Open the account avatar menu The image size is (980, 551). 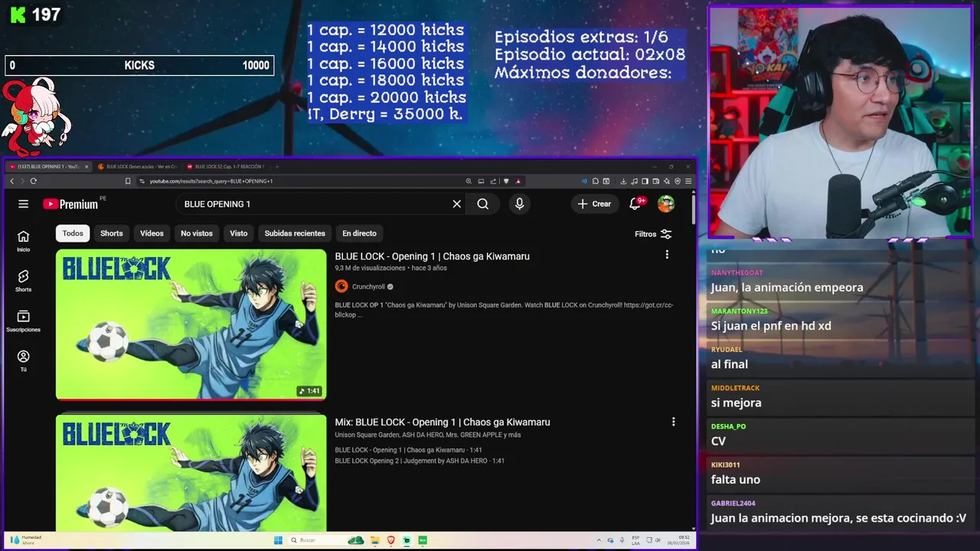(x=666, y=204)
